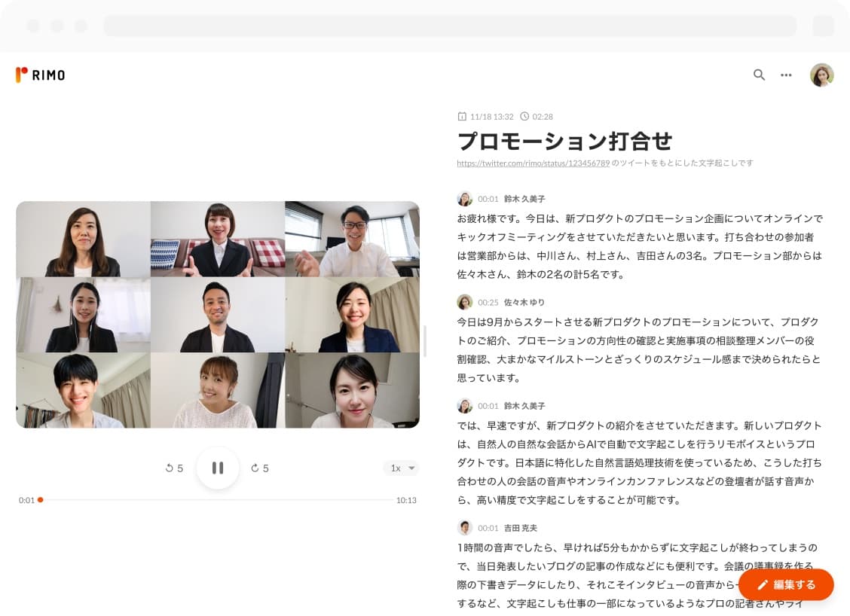Image resolution: width=850 pixels, height=616 pixels.
Task: Click the recording date 11/18 13:32
Action: pyautogui.click(x=491, y=117)
